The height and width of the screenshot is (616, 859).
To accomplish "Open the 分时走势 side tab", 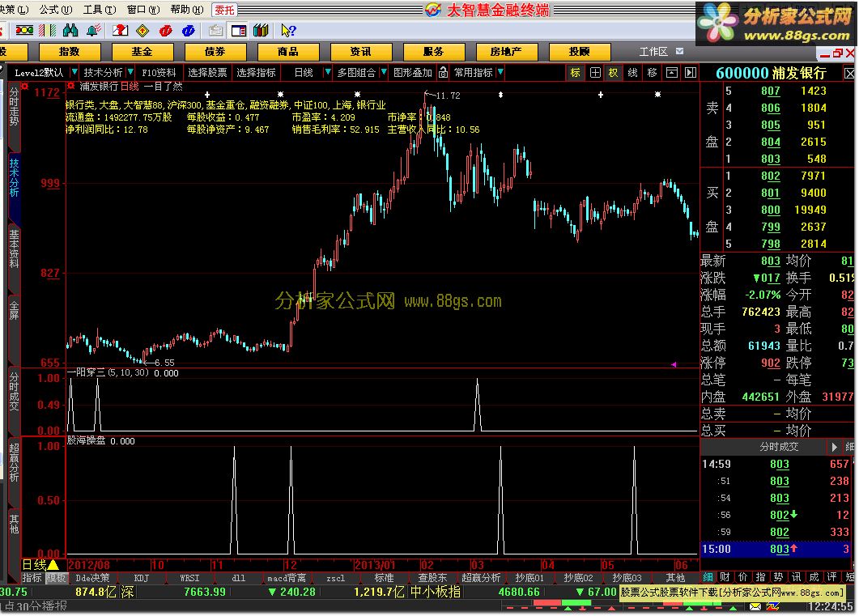I will 14,108.
